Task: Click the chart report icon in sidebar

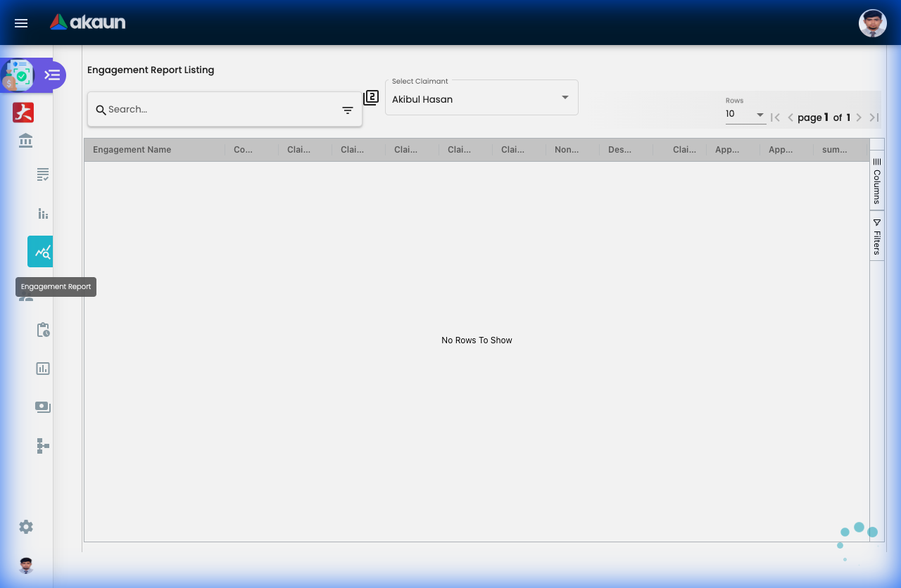Action: click(42, 368)
